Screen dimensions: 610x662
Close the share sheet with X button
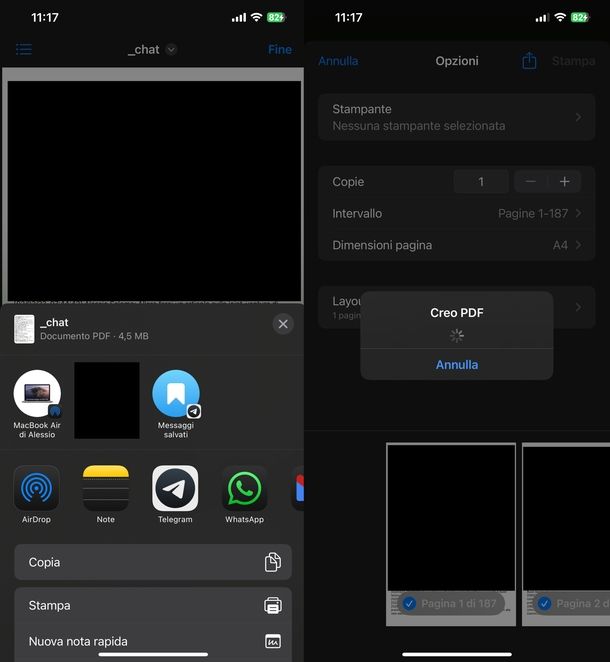tap(283, 324)
